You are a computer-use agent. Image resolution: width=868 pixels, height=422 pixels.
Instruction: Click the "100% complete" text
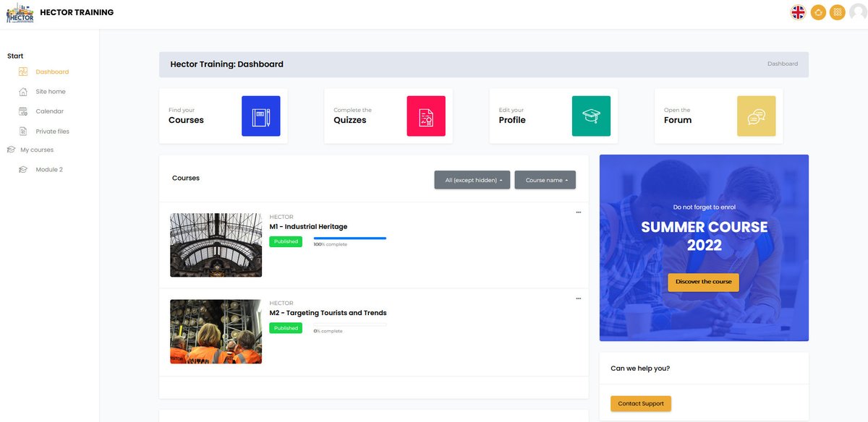331,244
